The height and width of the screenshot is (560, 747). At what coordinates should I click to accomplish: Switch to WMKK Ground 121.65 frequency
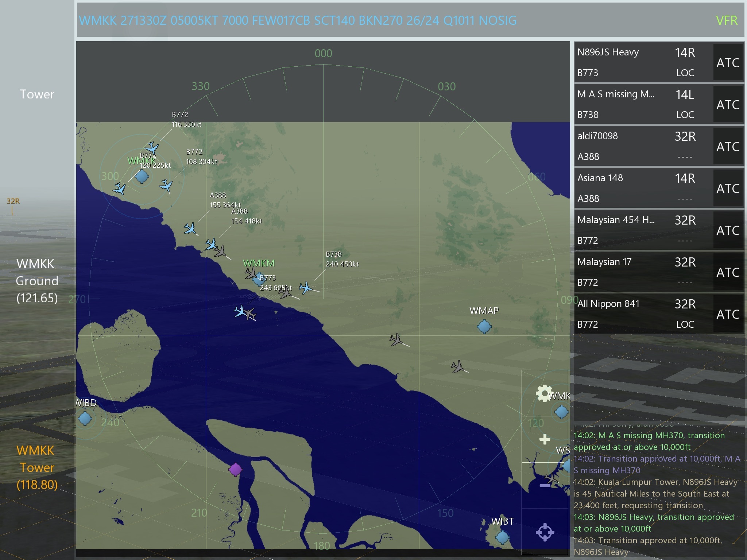(x=37, y=281)
